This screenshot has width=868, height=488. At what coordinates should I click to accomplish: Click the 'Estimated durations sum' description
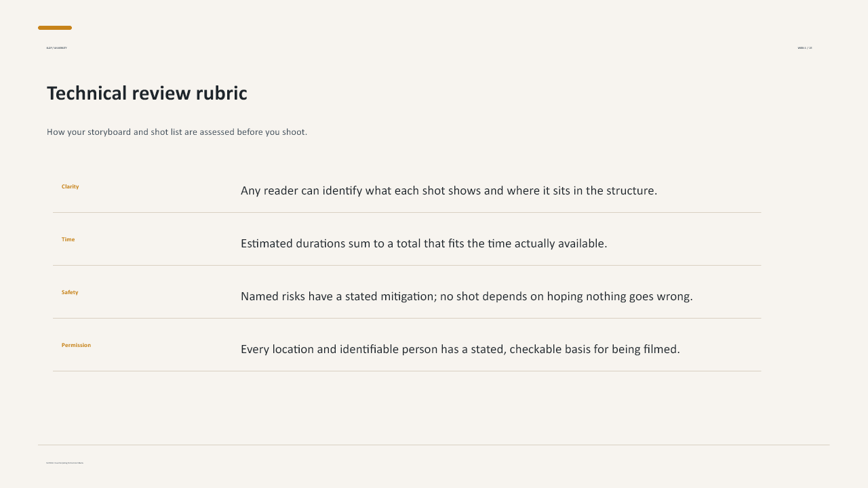point(424,243)
